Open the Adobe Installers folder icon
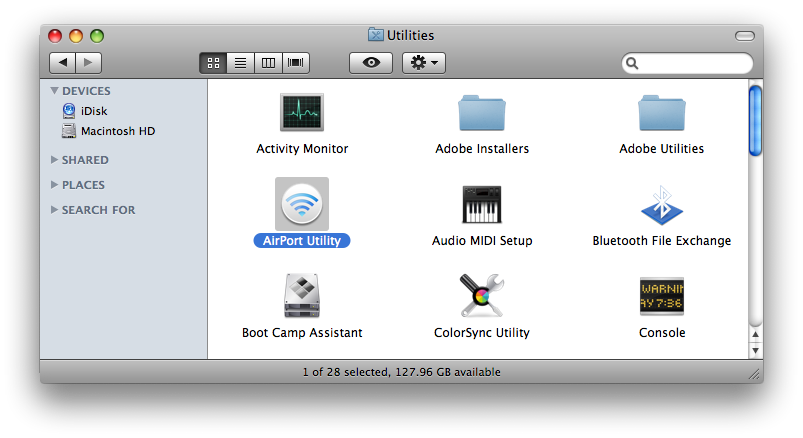803x438 pixels. coord(482,113)
